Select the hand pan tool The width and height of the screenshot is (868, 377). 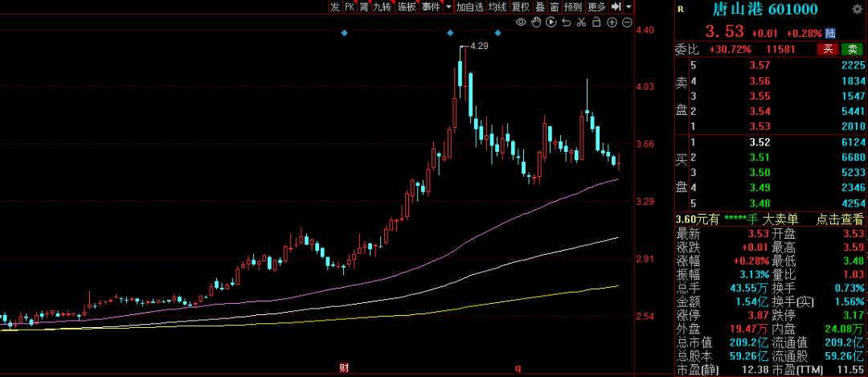pos(534,22)
